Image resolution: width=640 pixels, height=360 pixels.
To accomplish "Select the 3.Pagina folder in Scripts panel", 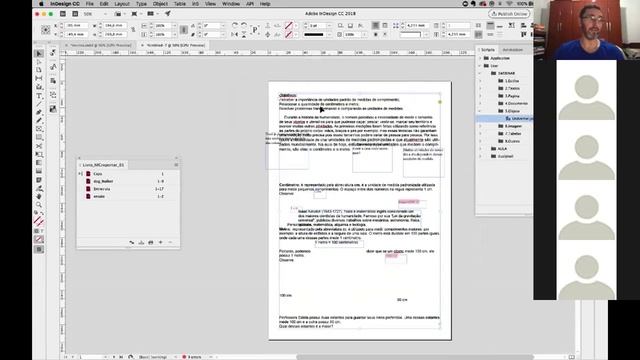I will pyautogui.click(x=512, y=96).
